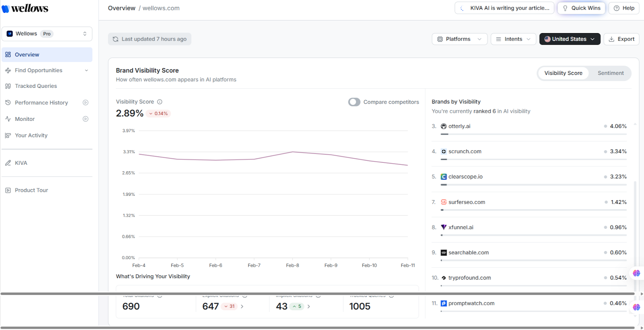Click the refresh icon by Last updated
This screenshot has width=644, height=330.
pos(116,39)
